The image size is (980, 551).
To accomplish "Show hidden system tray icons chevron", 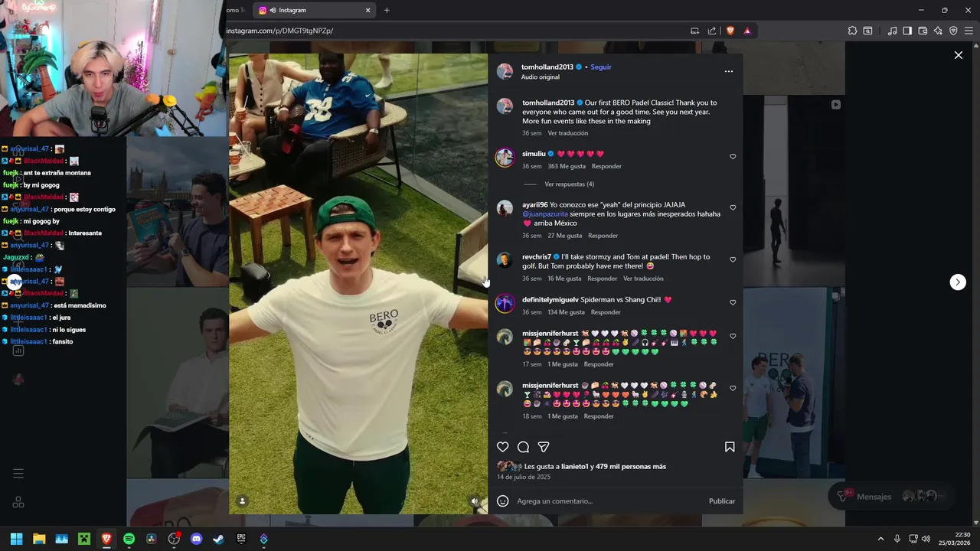I will coord(880,539).
